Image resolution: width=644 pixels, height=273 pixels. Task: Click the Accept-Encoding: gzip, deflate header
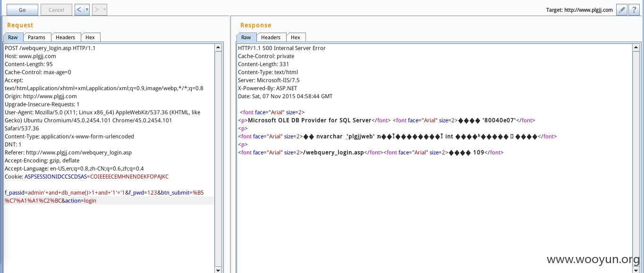(42, 161)
